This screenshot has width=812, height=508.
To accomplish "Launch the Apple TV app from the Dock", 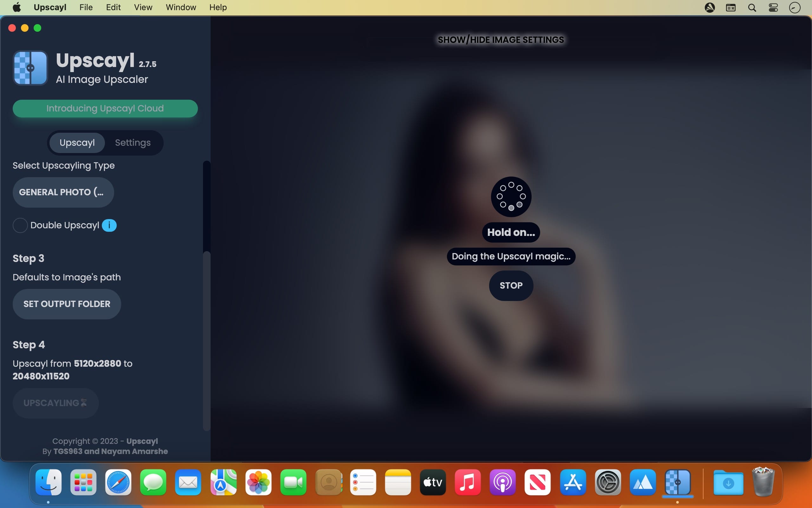I will (x=433, y=483).
